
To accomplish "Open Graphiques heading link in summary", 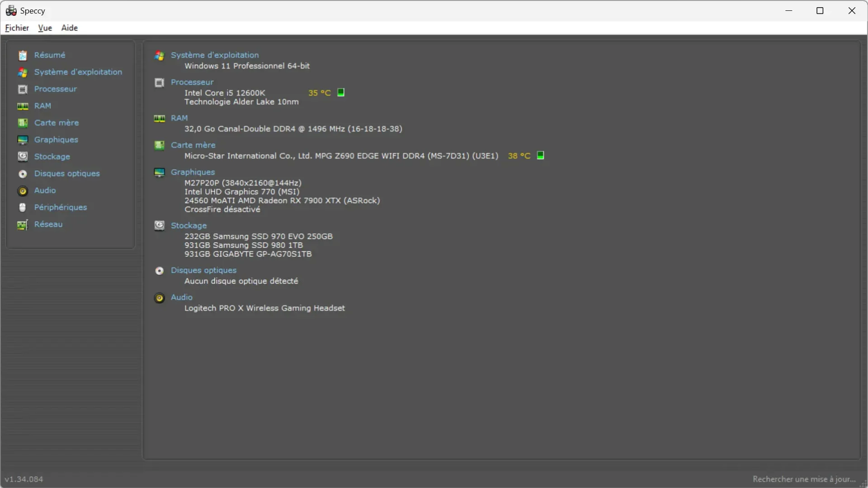I will pos(193,172).
